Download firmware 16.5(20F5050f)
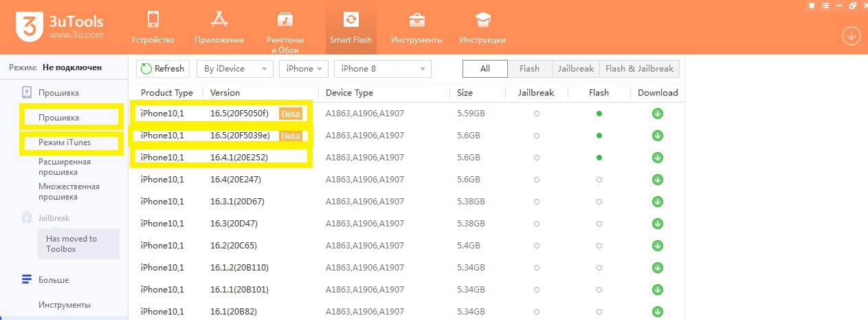The image size is (868, 320). tap(657, 114)
